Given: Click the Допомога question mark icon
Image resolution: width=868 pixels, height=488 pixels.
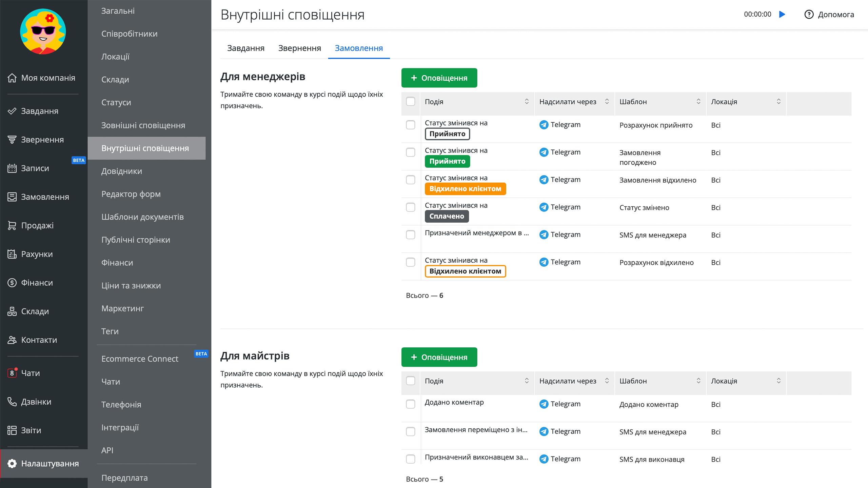Looking at the screenshot, I should coord(809,14).
